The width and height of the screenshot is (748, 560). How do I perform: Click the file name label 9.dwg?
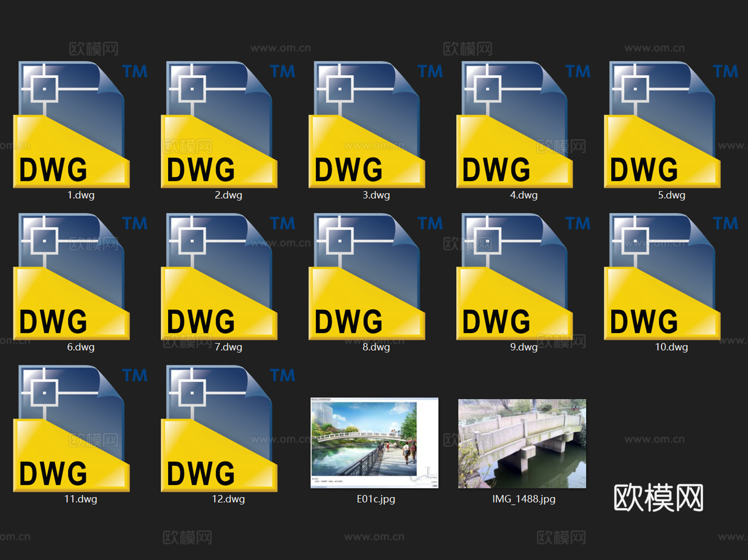[x=524, y=347]
